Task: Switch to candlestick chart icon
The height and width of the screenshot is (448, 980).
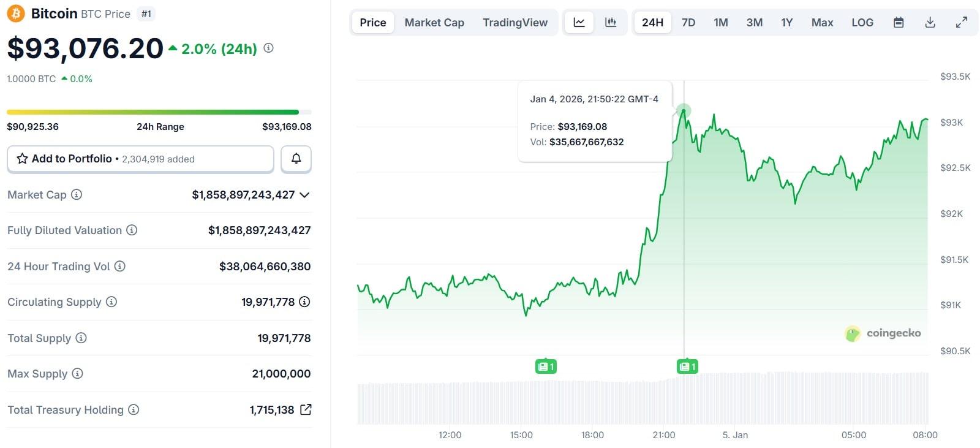Action: [611, 23]
